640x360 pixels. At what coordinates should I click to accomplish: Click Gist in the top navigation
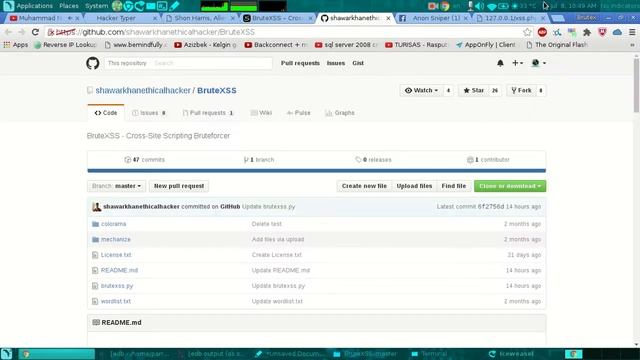coord(358,63)
